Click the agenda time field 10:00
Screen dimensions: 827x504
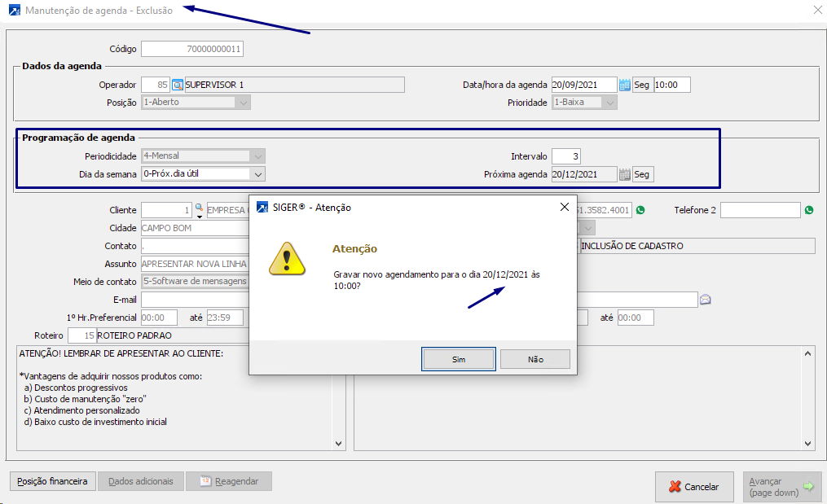(x=672, y=85)
